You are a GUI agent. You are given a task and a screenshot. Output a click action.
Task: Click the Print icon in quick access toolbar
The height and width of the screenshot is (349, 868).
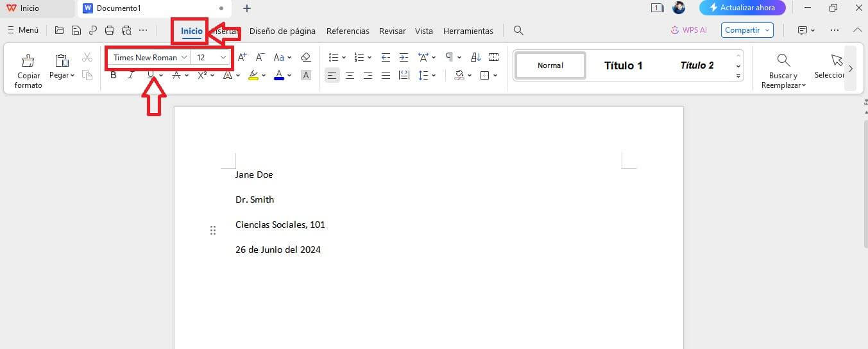coord(110,30)
